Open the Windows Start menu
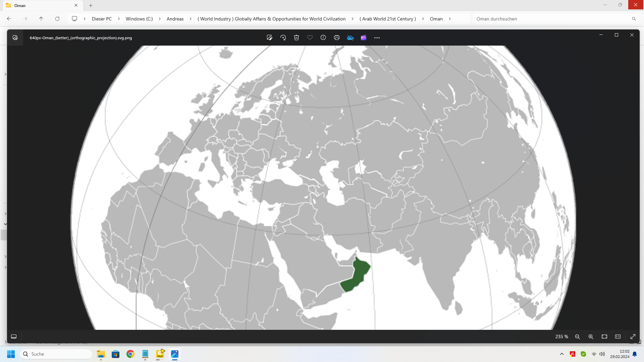The image size is (644, 362). coord(11,354)
